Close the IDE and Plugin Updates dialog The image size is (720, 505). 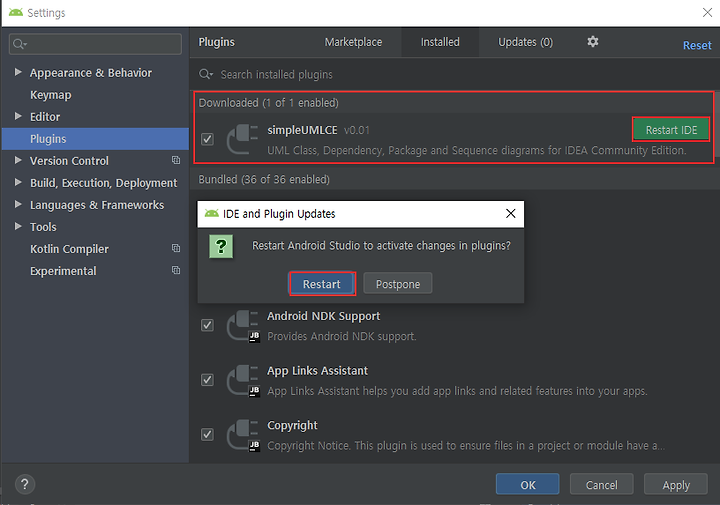pyautogui.click(x=511, y=213)
